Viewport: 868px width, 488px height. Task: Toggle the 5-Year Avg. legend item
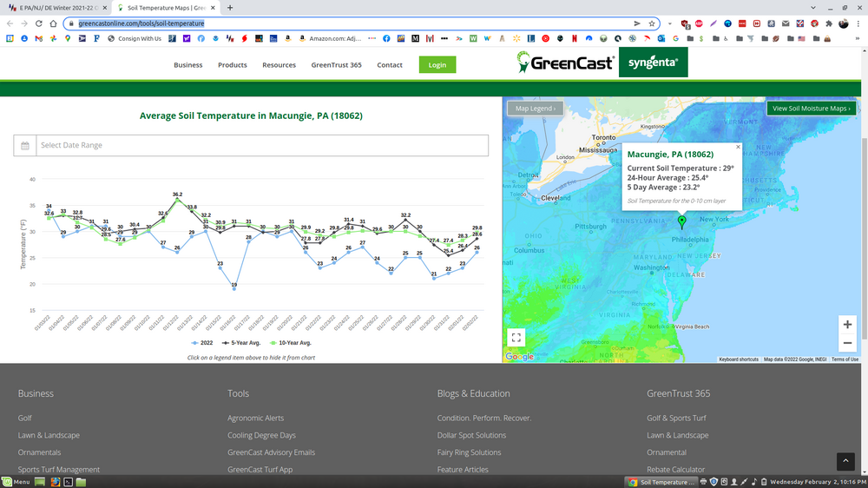pyautogui.click(x=243, y=343)
